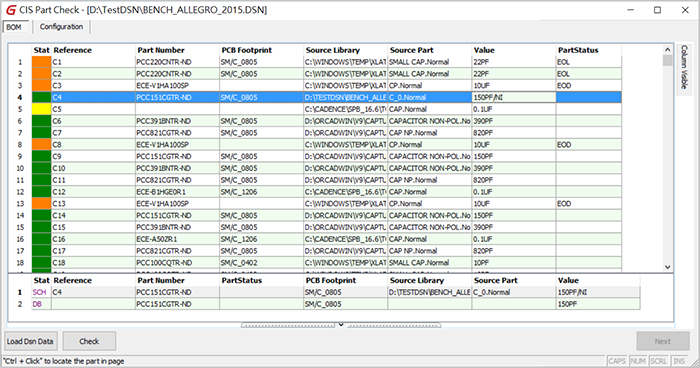This screenshot has height=368, width=700.
Task: Click the green status cell of row C6
Action: 42,121
